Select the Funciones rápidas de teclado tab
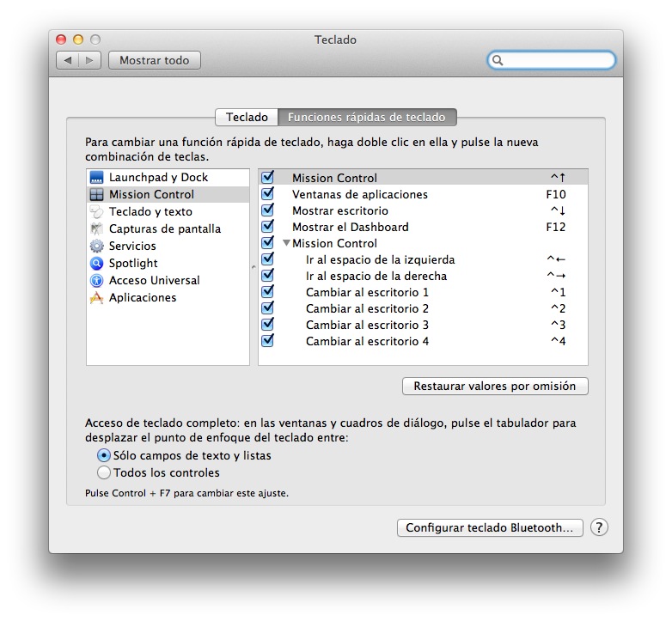The height and width of the screenshot is (621, 672). pyautogui.click(x=366, y=117)
